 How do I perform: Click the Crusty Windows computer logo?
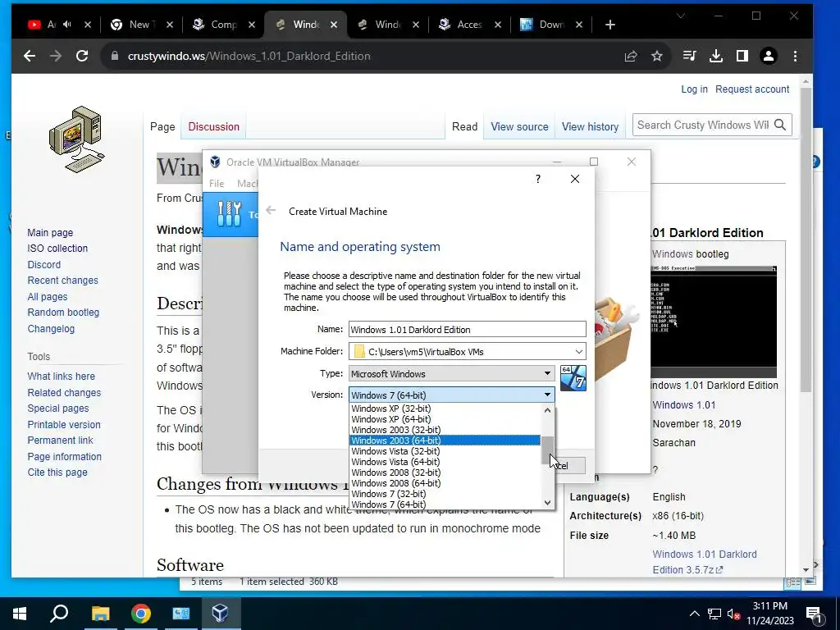coord(76,139)
